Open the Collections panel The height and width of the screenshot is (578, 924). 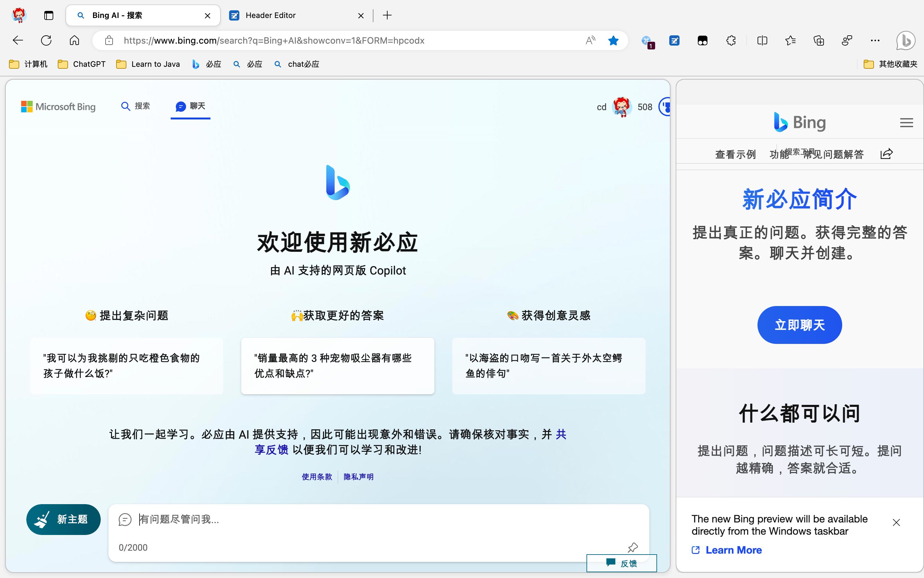pos(819,40)
